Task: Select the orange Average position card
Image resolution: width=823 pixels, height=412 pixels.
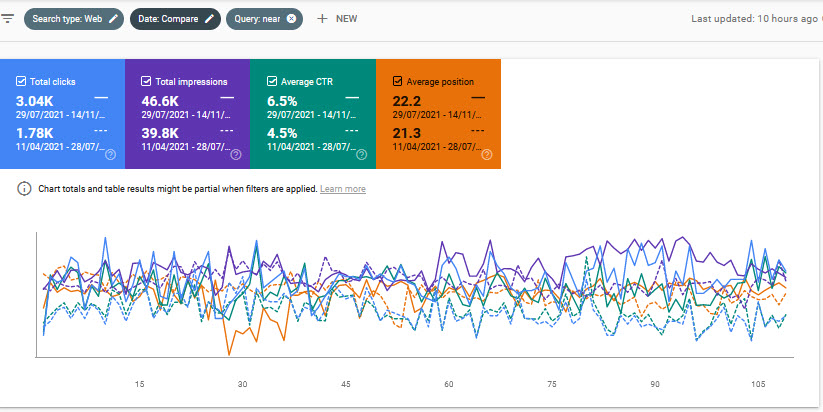Action: 438,115
